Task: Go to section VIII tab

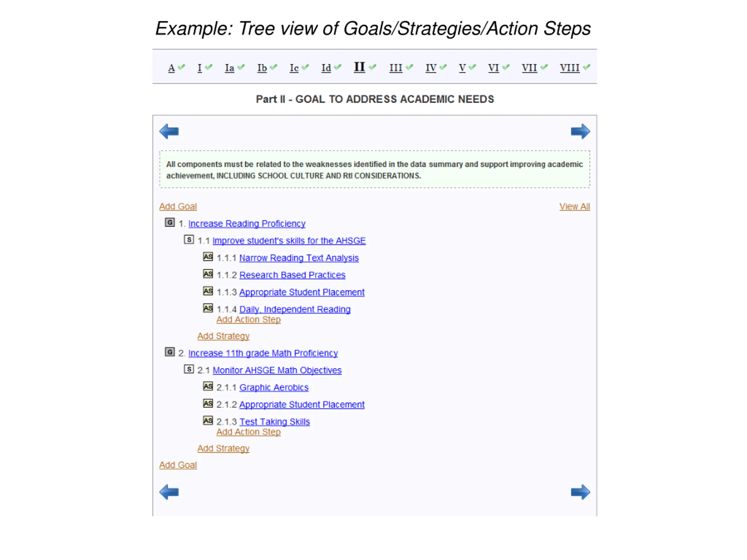Action: pos(570,68)
